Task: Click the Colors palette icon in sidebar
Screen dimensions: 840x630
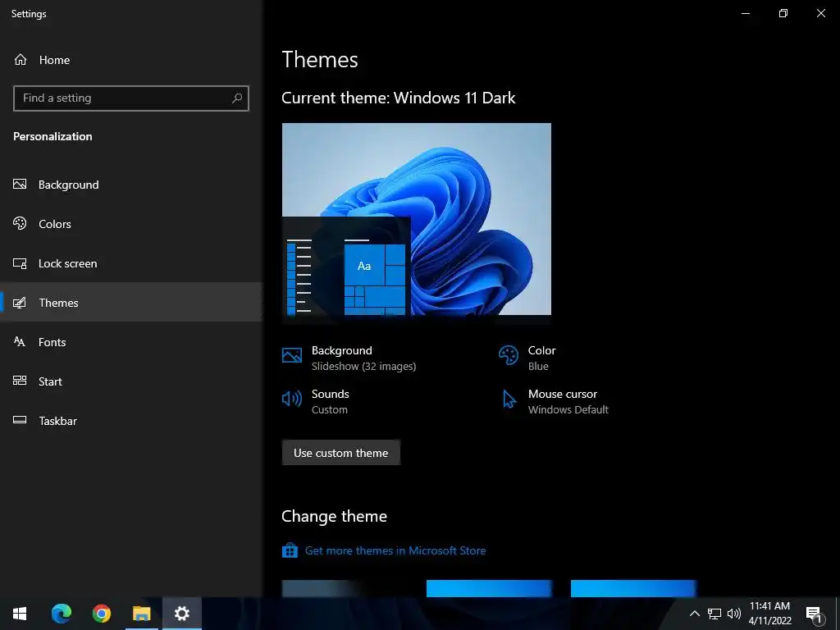Action: [x=20, y=223]
